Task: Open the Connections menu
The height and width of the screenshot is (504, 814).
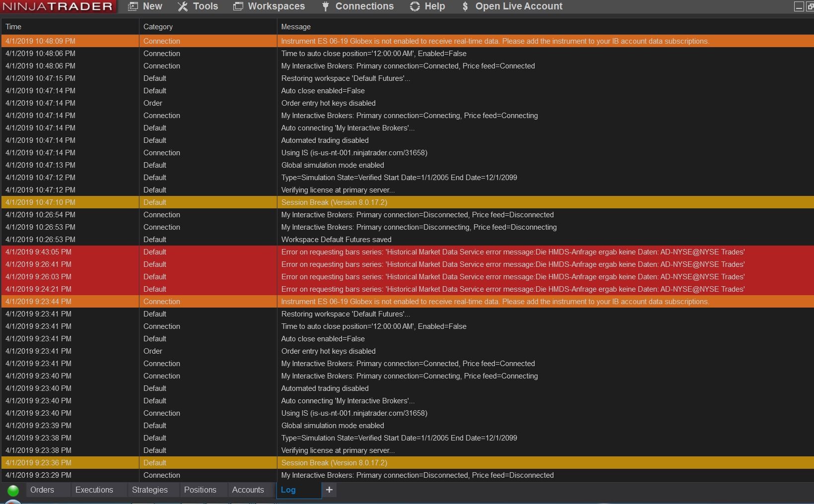Action: pos(357,6)
